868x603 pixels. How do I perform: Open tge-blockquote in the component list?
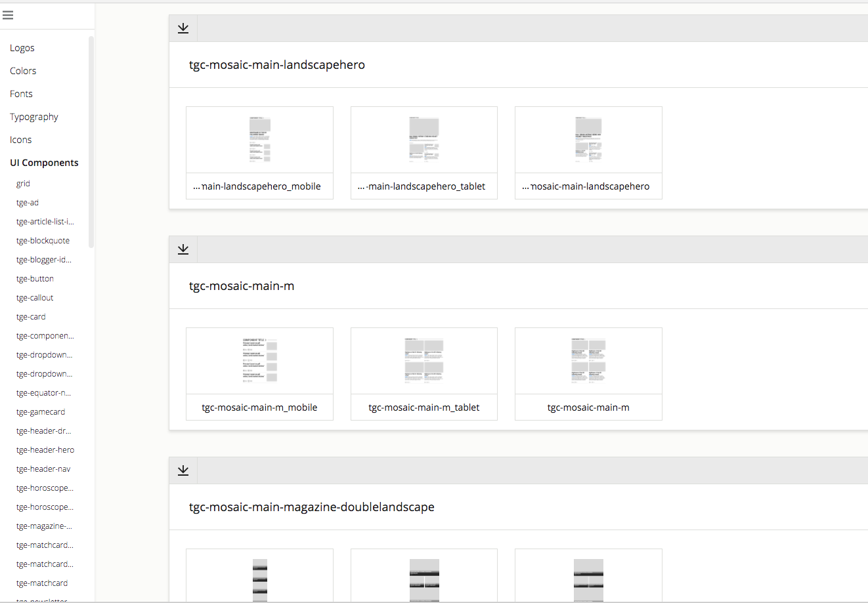coord(43,241)
